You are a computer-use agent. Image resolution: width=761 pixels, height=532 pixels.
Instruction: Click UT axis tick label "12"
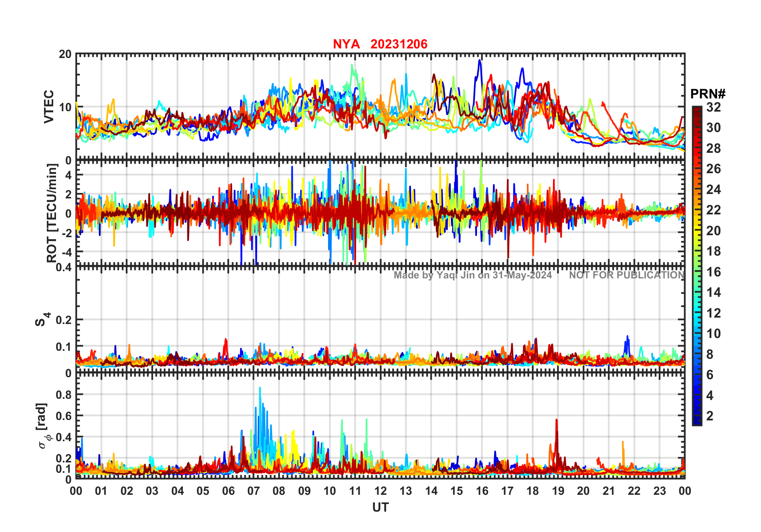click(380, 491)
